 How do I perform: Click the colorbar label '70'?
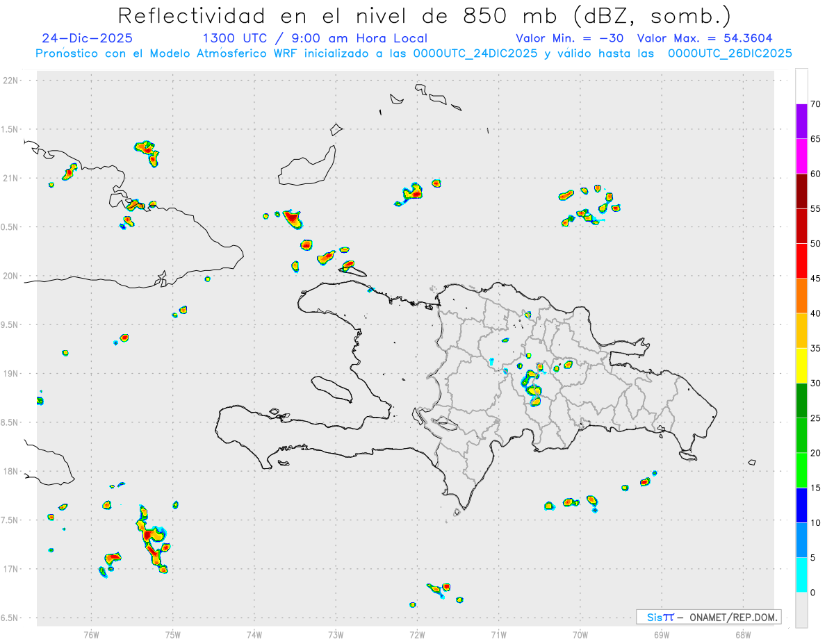pyautogui.click(x=816, y=104)
